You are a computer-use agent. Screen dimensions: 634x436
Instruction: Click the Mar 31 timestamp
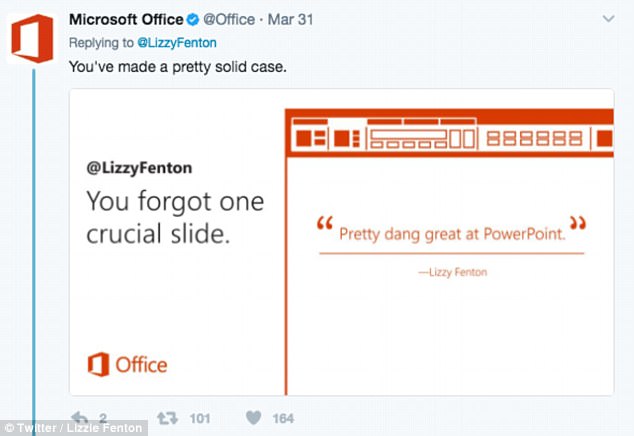tap(290, 19)
